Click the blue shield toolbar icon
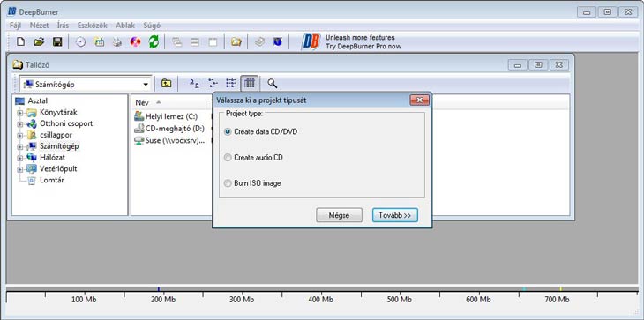Screen dimensions: 644x320 (278, 41)
